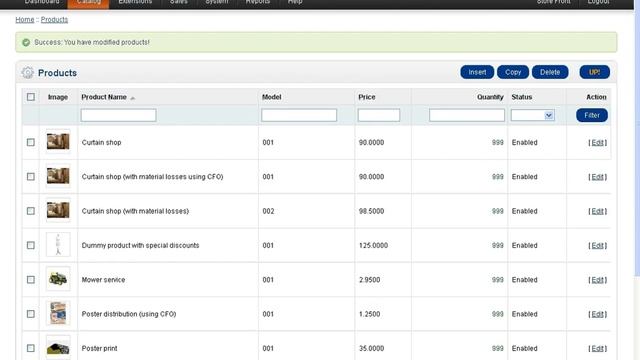Viewport: 640px width, 360px height.
Task: Click Logout in the top bar
Action: pos(598,2)
